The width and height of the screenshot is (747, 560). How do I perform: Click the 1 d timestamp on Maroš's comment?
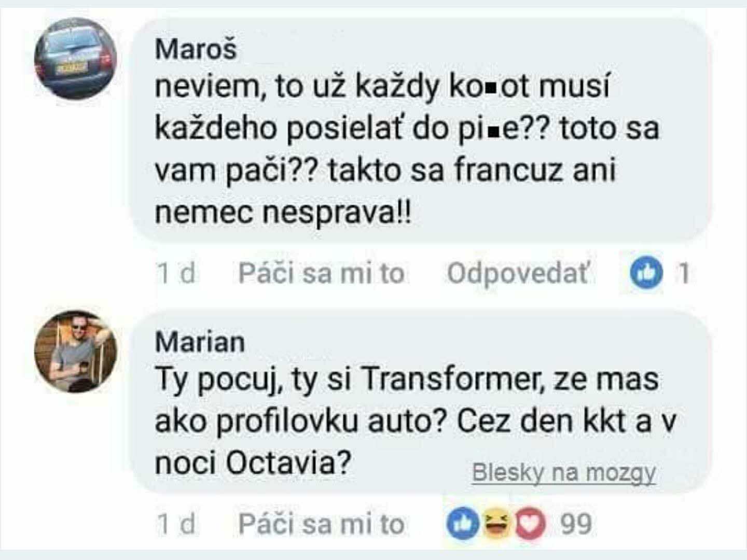176,273
